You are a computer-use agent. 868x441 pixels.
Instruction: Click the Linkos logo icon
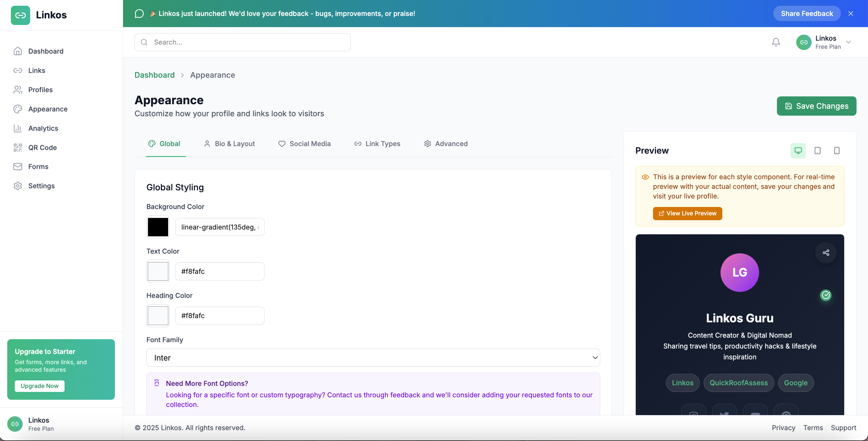point(20,15)
